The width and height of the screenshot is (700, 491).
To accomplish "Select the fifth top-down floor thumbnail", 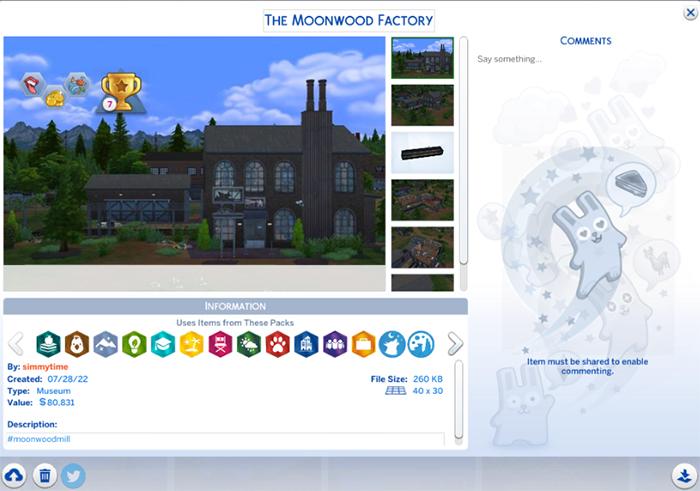I will (x=422, y=247).
